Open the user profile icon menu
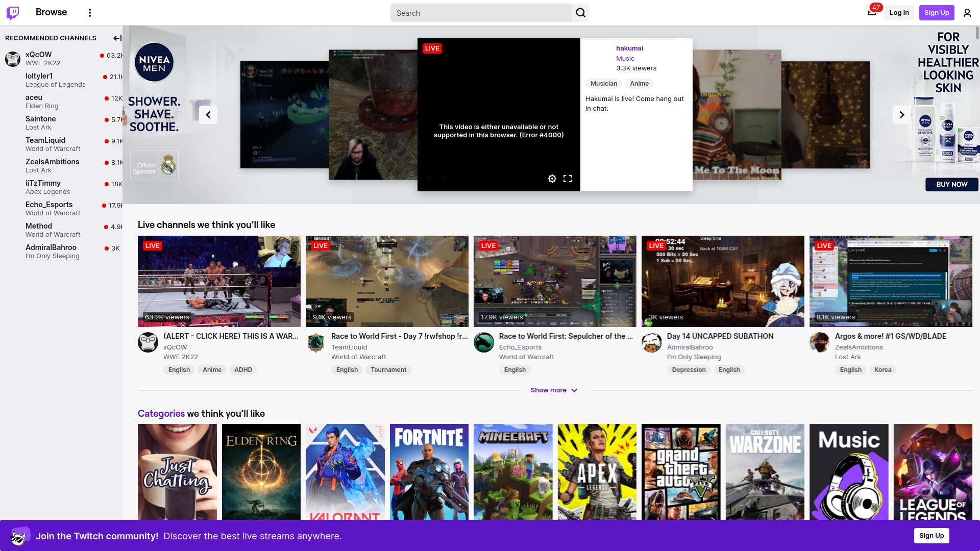This screenshot has height=551, width=980. (967, 13)
